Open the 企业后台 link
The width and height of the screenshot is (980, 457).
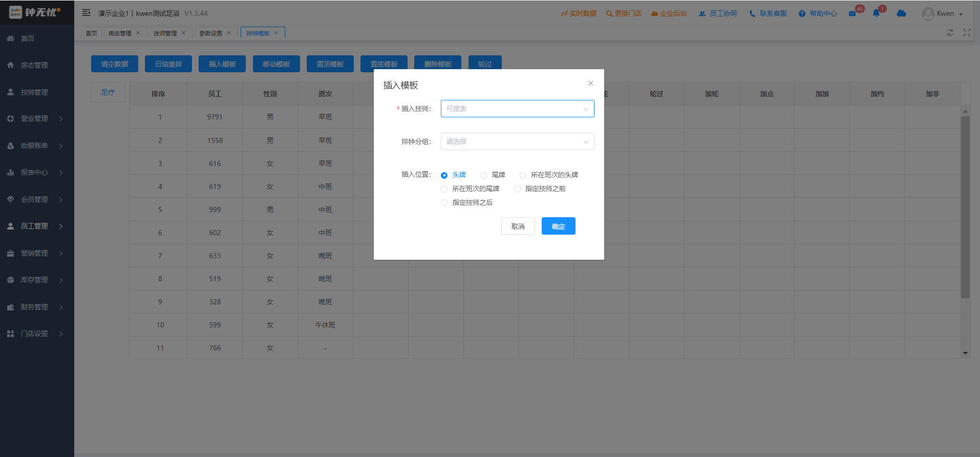(669, 13)
